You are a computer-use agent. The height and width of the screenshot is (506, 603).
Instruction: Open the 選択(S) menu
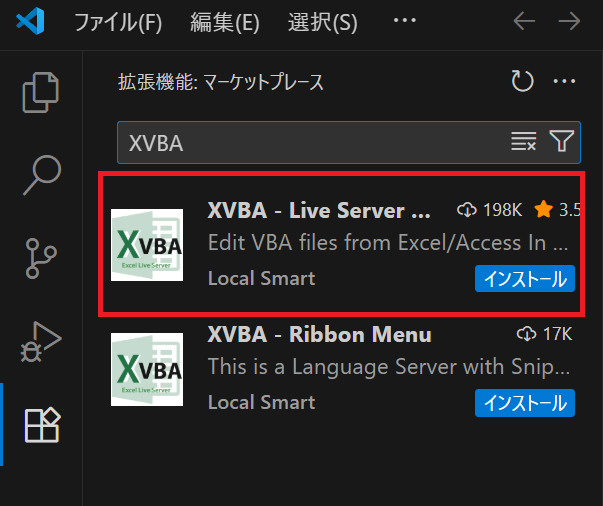(322, 23)
